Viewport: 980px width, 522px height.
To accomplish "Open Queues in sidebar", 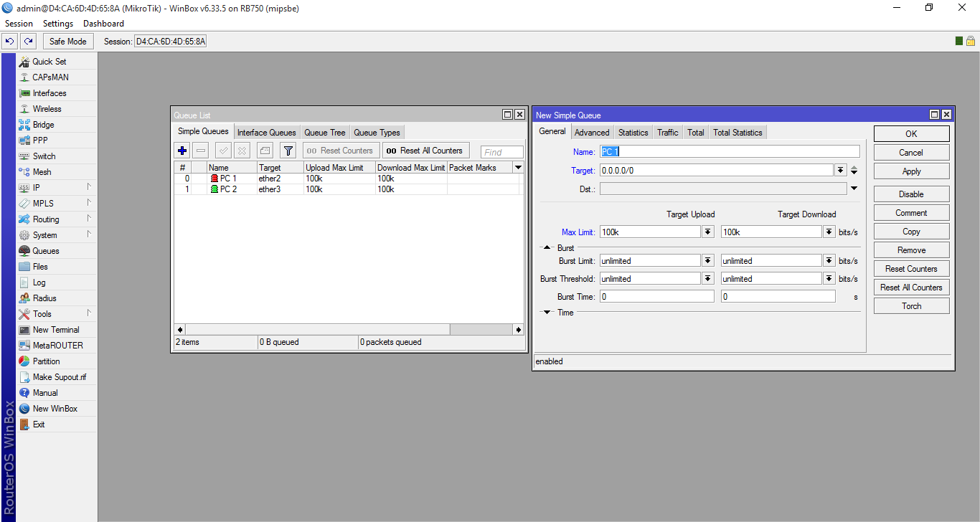I will point(46,251).
